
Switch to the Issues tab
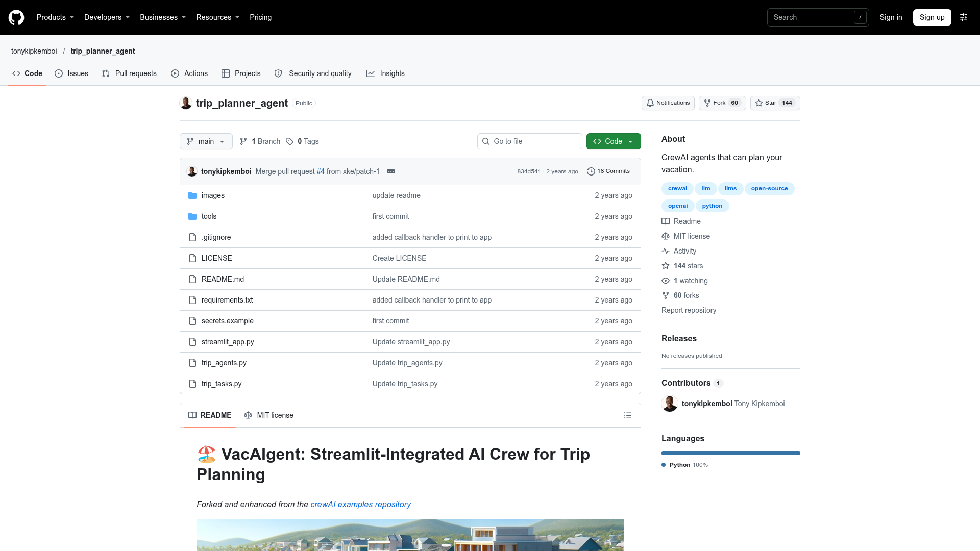pyautogui.click(x=71, y=73)
